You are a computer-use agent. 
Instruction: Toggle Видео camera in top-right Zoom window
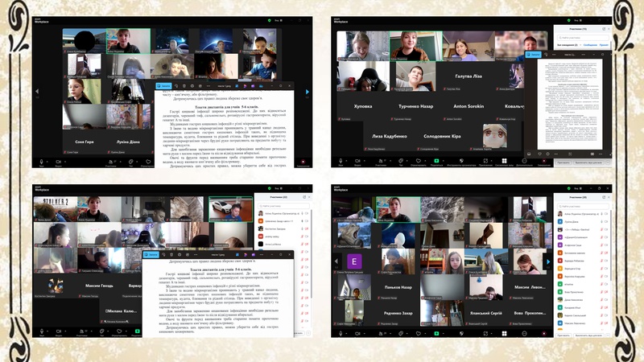point(357,161)
